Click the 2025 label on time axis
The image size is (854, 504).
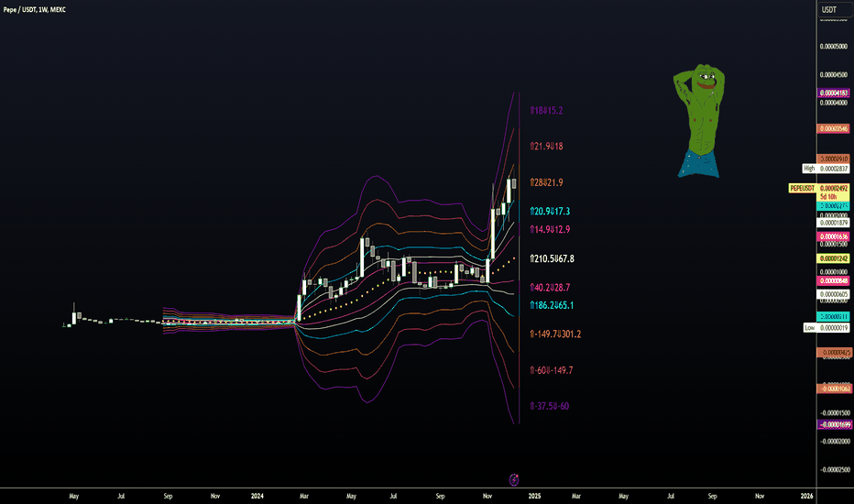pyautogui.click(x=535, y=496)
